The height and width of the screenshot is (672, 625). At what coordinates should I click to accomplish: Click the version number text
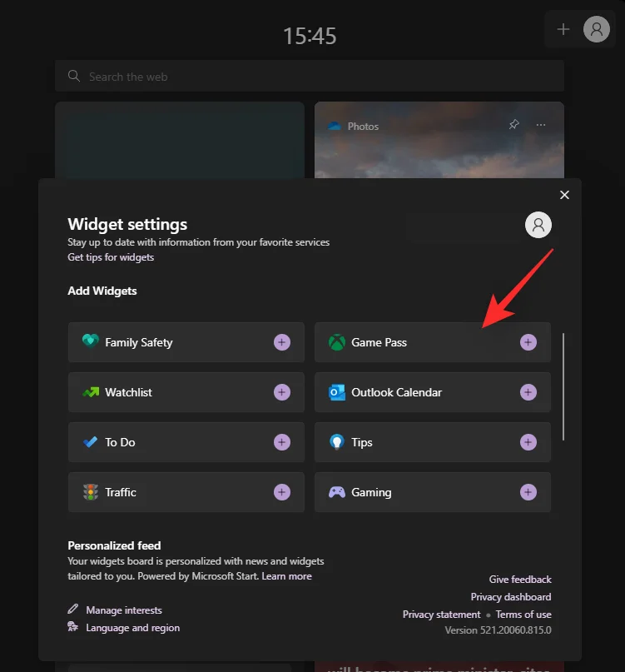[498, 630]
